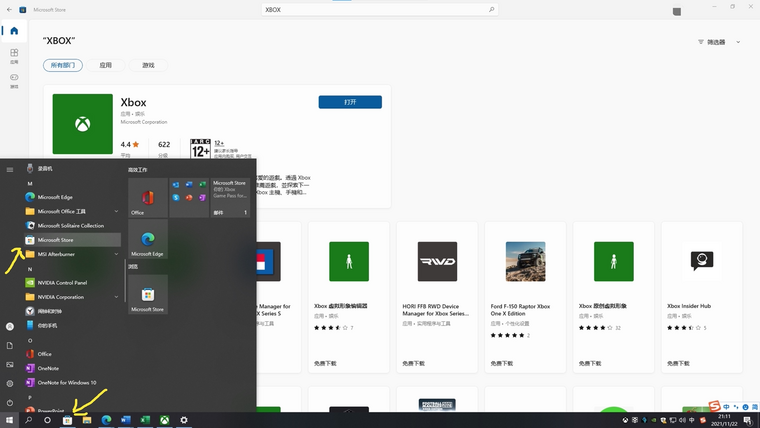Image resolution: width=760 pixels, height=428 pixels.
Task: Open the Gaming section in Store sidebar
Action: click(x=14, y=80)
